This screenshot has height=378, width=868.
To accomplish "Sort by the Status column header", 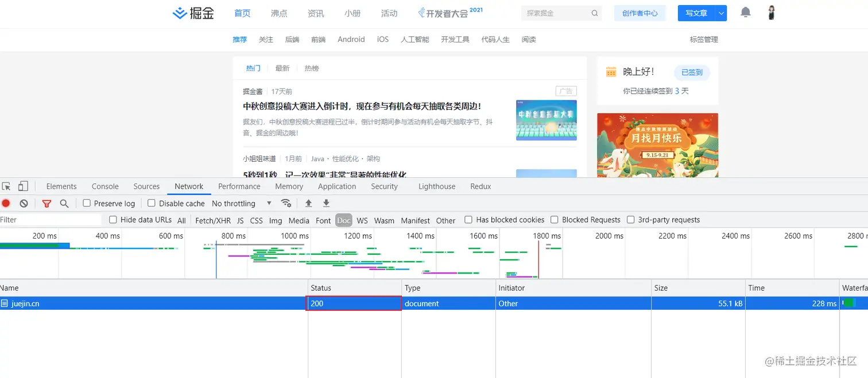I will tap(355, 288).
